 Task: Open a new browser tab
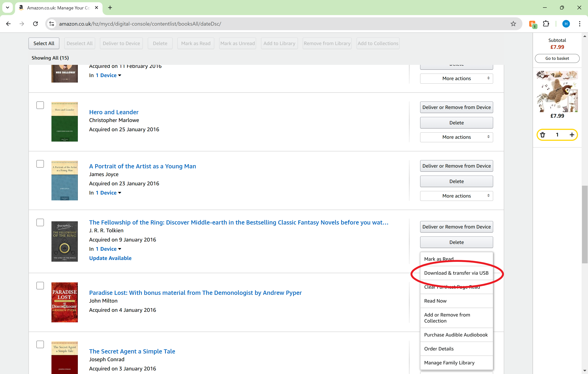(x=110, y=8)
